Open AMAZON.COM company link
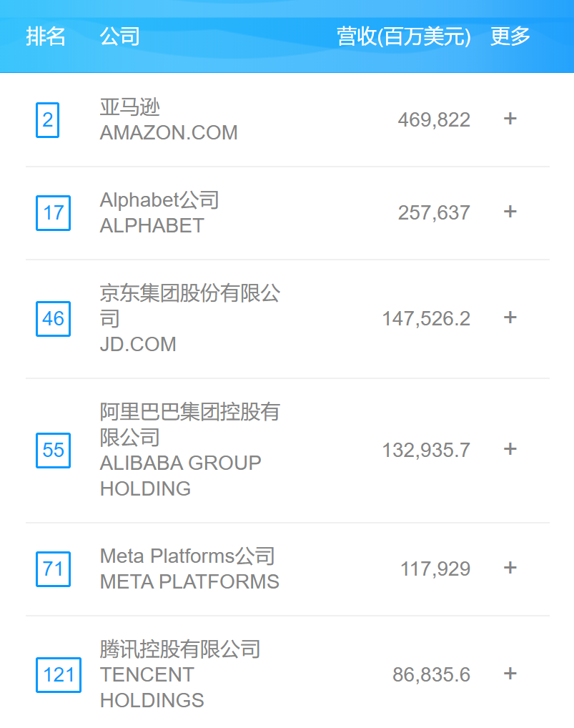 coord(169,133)
